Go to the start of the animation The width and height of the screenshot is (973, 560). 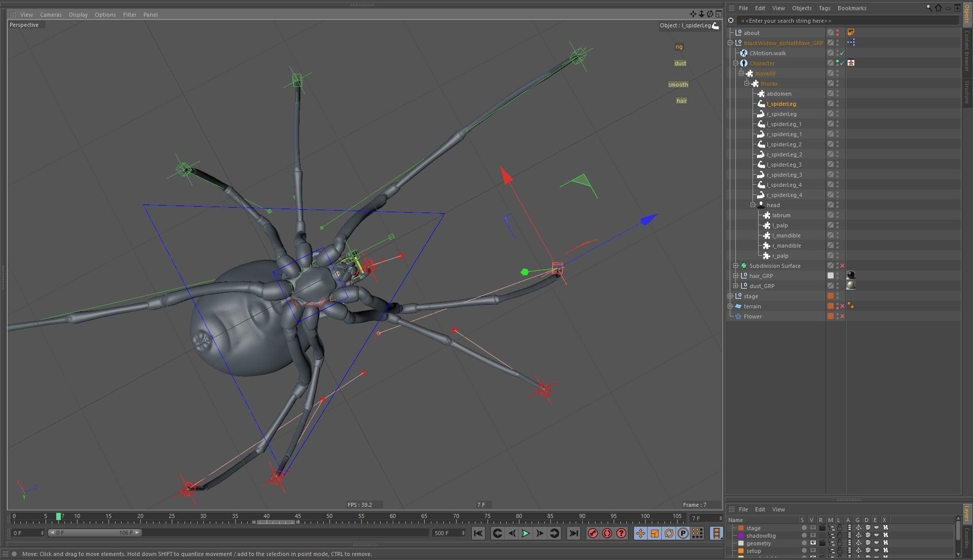478,533
